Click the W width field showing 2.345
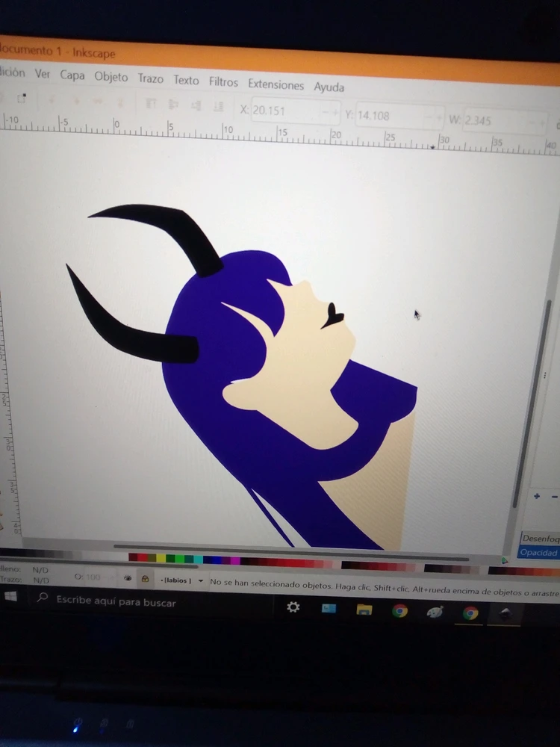 click(x=505, y=122)
